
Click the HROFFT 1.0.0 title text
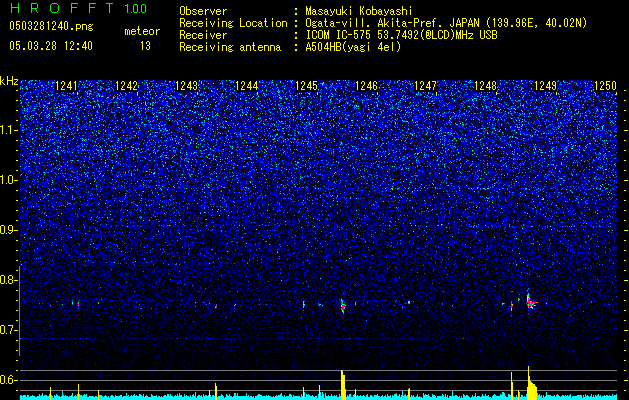[78, 8]
